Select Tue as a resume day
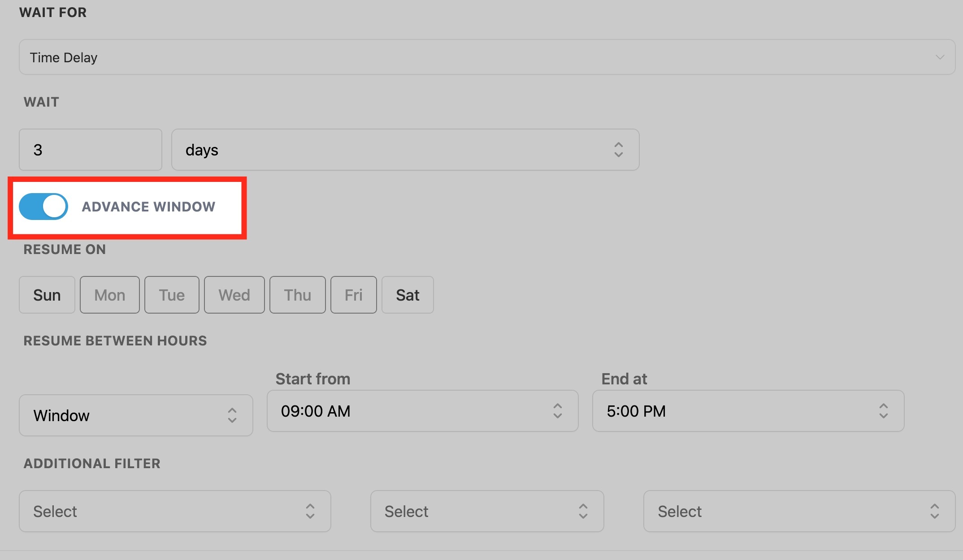The width and height of the screenshot is (963, 560). (x=172, y=295)
